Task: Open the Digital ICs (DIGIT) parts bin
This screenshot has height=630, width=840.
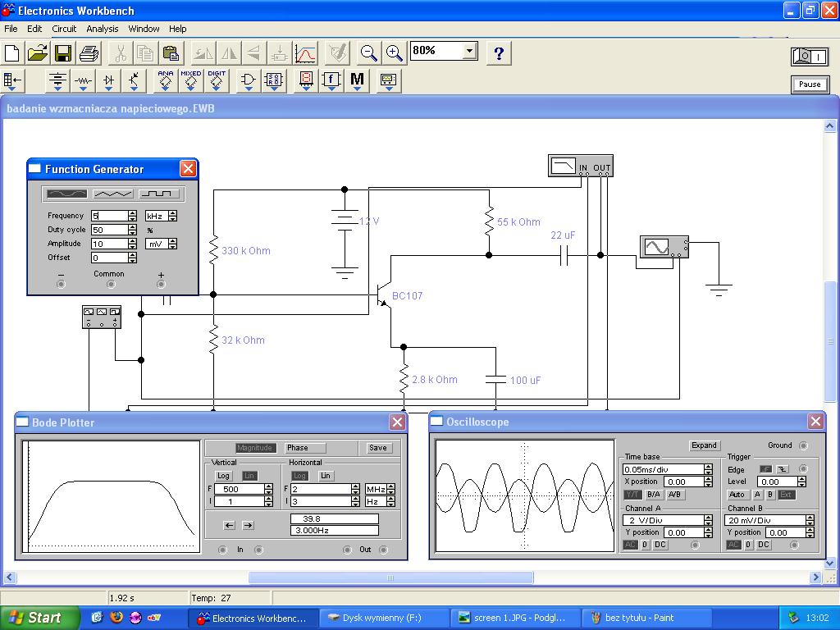Action: pyautogui.click(x=217, y=81)
